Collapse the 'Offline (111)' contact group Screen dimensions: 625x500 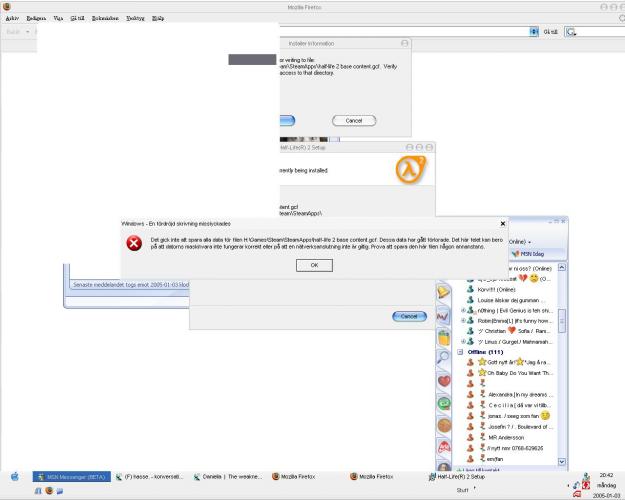[x=460, y=352]
